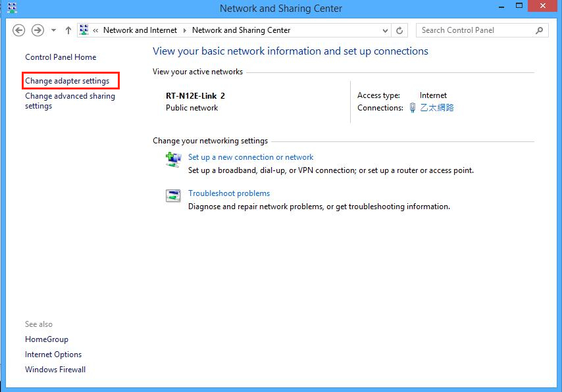Open the 乙太網路 connection link

coord(437,108)
